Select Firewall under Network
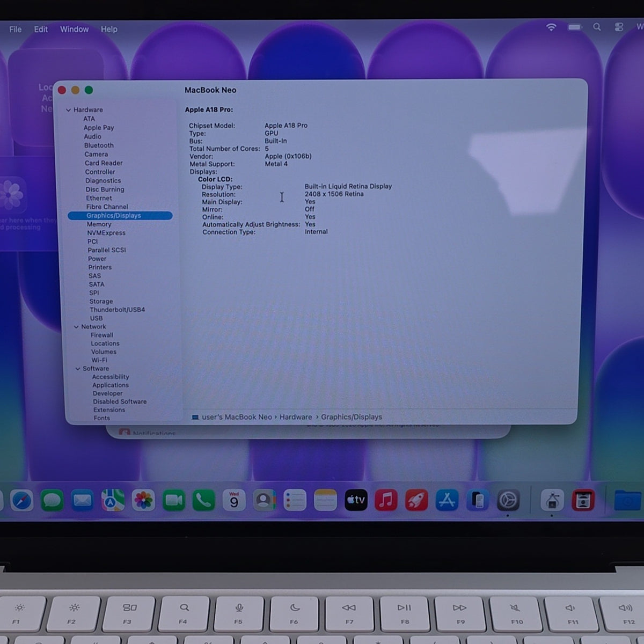The image size is (644, 644). tap(102, 335)
